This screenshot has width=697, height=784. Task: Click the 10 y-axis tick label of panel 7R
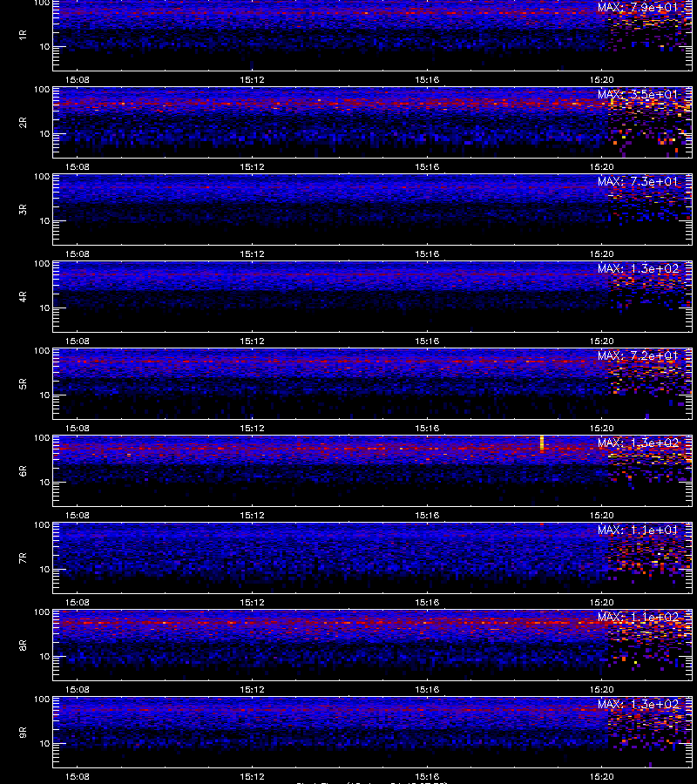[44, 569]
